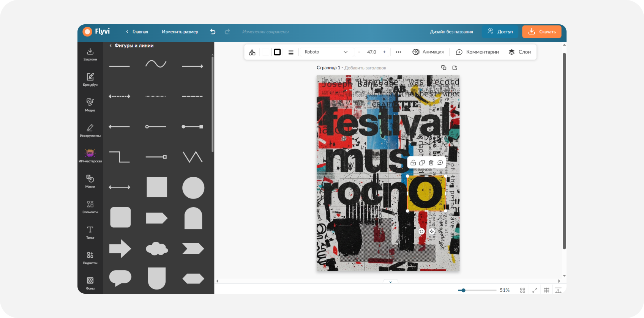Toggle the page grid overview

tap(522, 290)
